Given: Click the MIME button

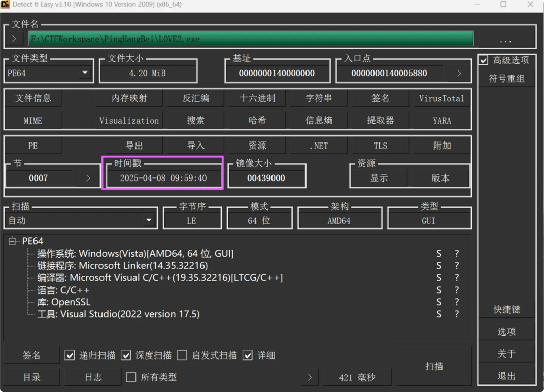Looking at the screenshot, I should [x=33, y=121].
